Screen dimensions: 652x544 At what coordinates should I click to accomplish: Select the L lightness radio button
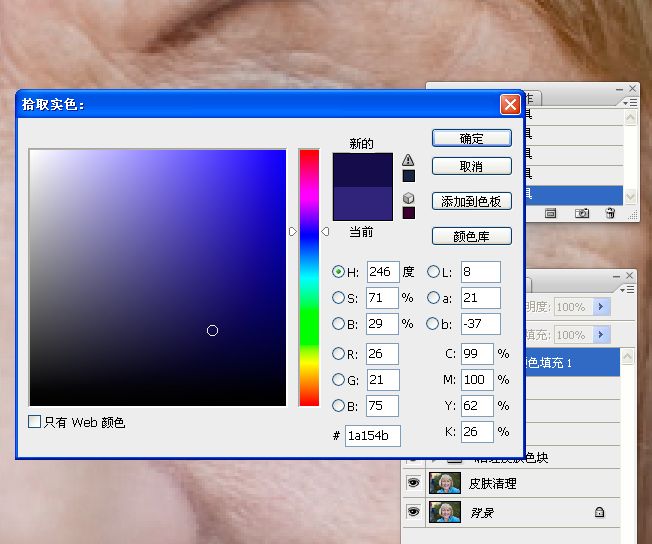(433, 272)
